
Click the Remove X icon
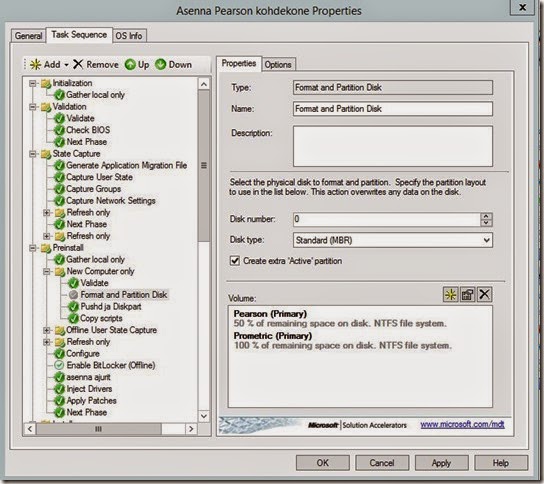78,64
